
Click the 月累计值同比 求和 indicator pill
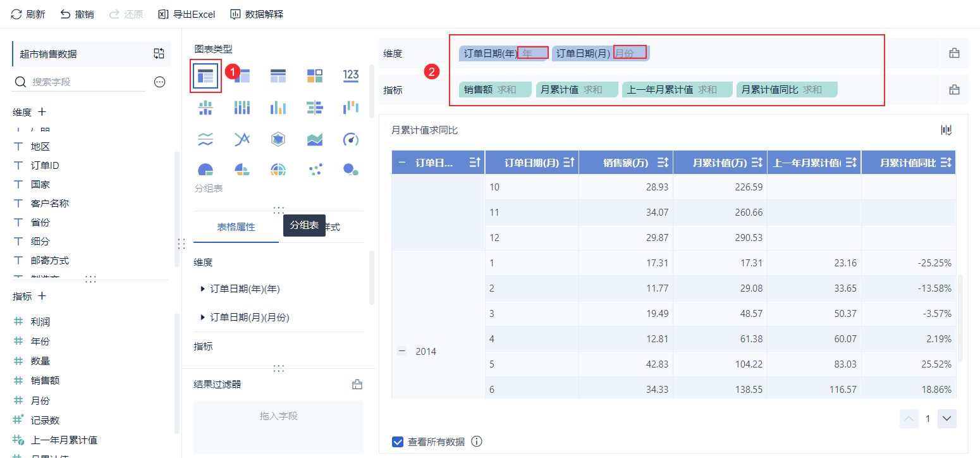point(787,90)
